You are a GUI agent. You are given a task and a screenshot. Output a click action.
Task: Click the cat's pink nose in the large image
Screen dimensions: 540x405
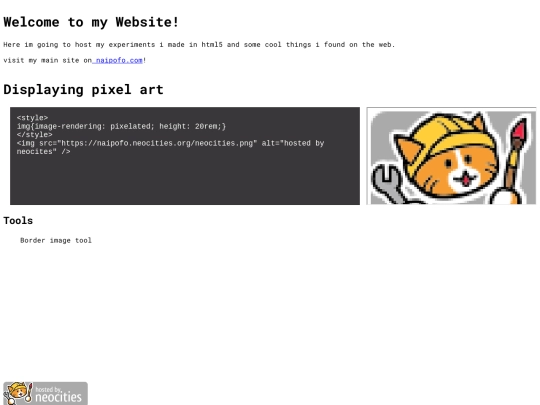coord(466,180)
